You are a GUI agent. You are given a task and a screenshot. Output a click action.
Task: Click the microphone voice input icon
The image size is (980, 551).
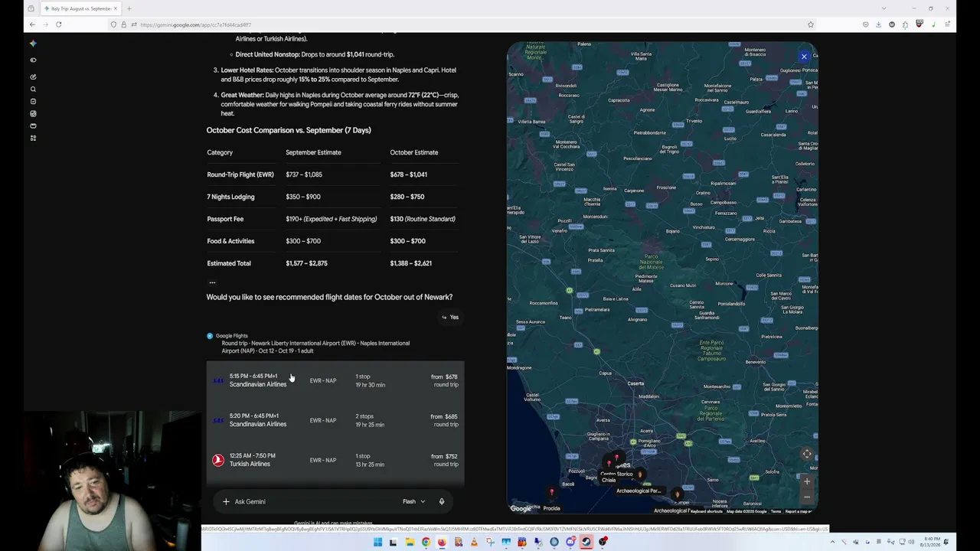[x=442, y=501]
